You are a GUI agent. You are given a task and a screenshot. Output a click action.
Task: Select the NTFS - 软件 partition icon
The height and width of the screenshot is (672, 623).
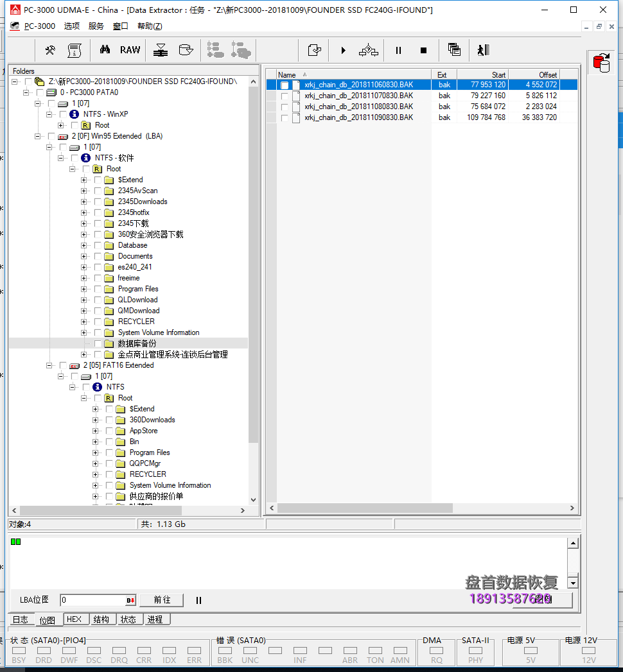pos(86,158)
